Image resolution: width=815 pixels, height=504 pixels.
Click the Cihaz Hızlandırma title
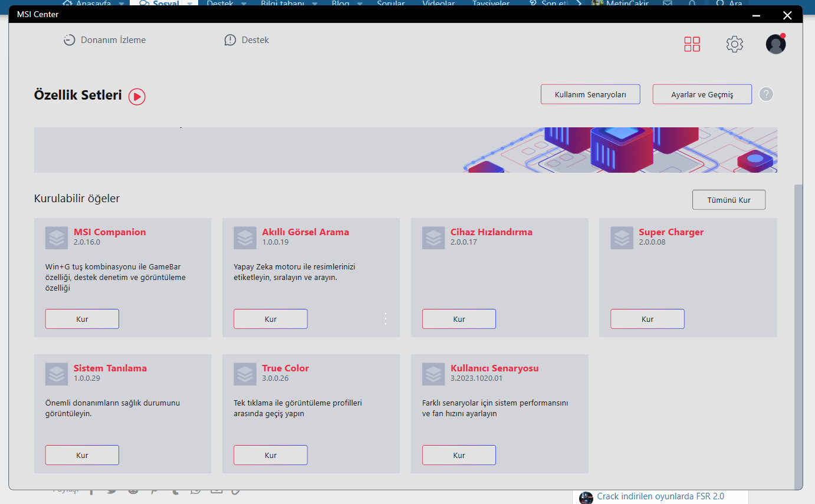(491, 232)
